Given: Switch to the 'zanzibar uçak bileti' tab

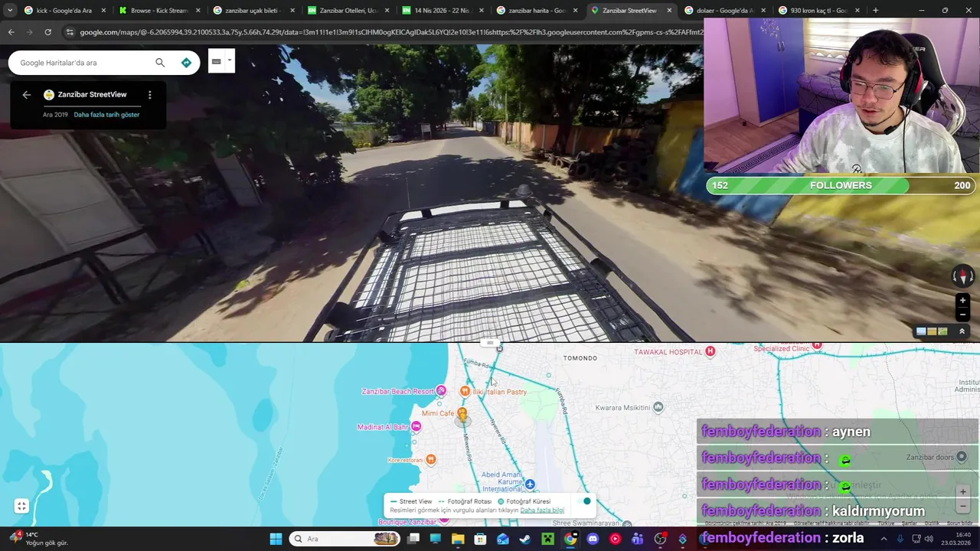Looking at the screenshot, I should point(253,11).
